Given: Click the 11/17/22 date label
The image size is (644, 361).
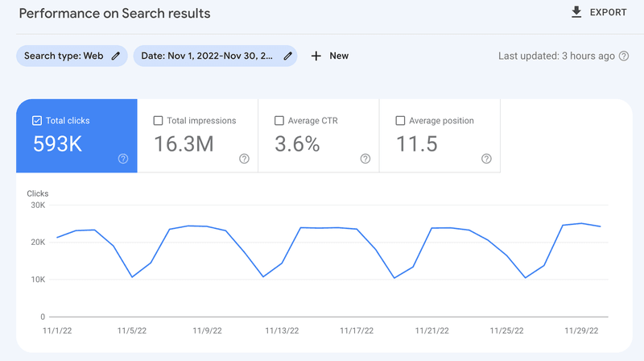Looking at the screenshot, I should click(x=357, y=330).
